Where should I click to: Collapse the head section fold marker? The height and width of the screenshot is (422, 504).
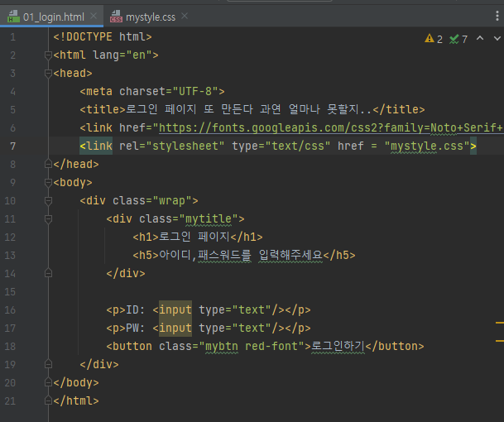coord(48,74)
